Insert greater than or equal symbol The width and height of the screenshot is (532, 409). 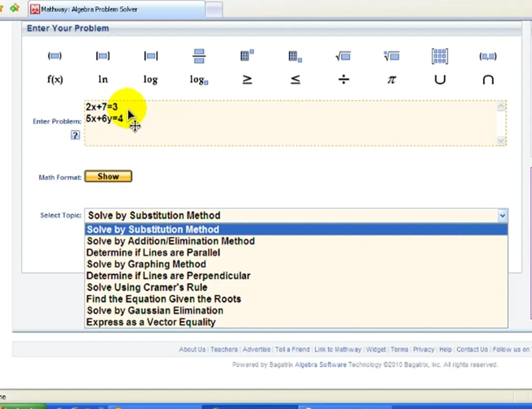(247, 79)
